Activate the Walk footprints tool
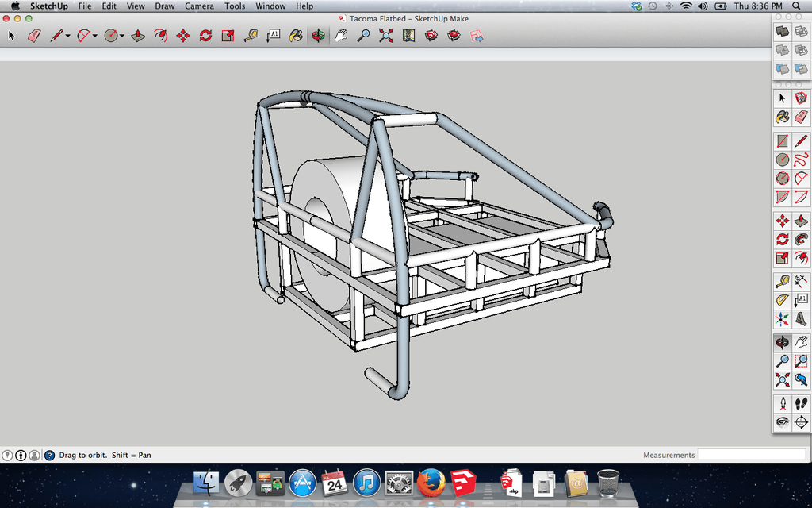 tap(801, 403)
